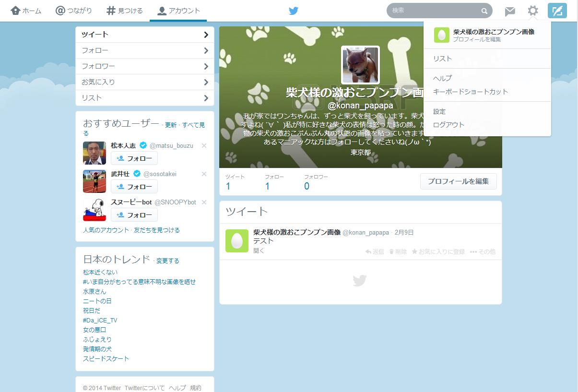The image size is (578, 392).
Task: Open フォロー list in sidebar
Action: pos(145,50)
